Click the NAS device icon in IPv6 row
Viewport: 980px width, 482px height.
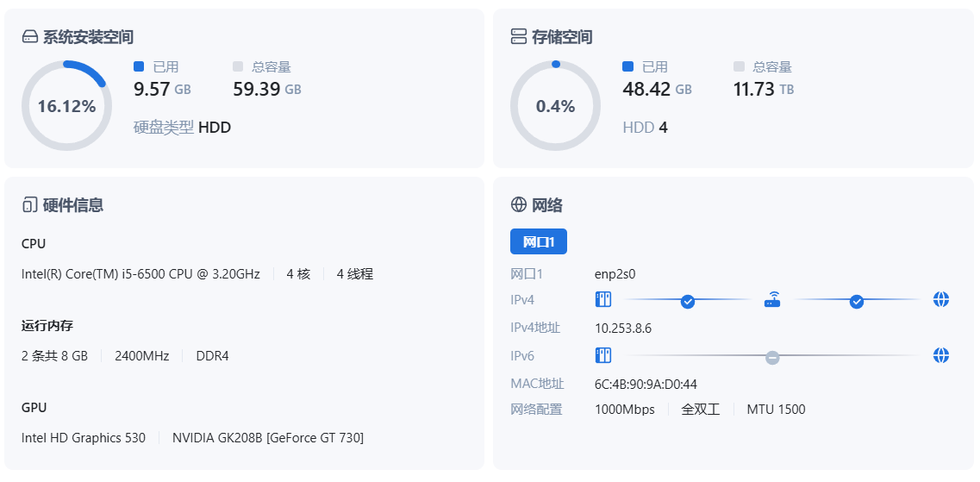coord(603,355)
